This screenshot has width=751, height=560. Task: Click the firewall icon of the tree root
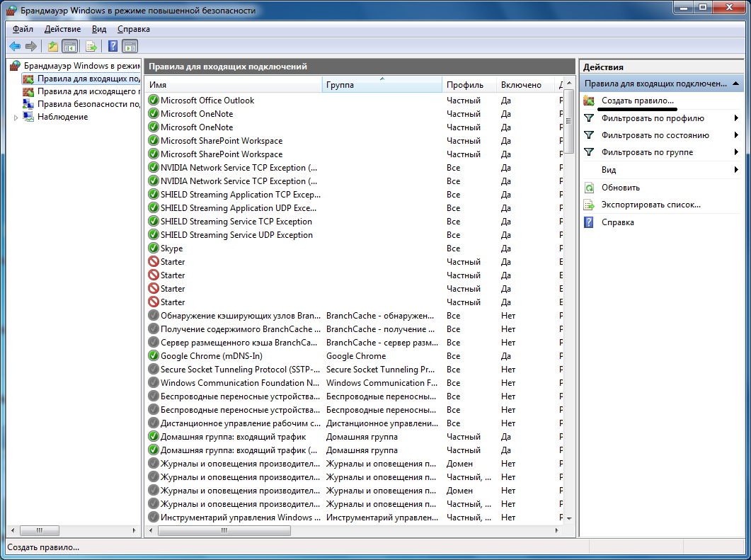click(x=16, y=66)
